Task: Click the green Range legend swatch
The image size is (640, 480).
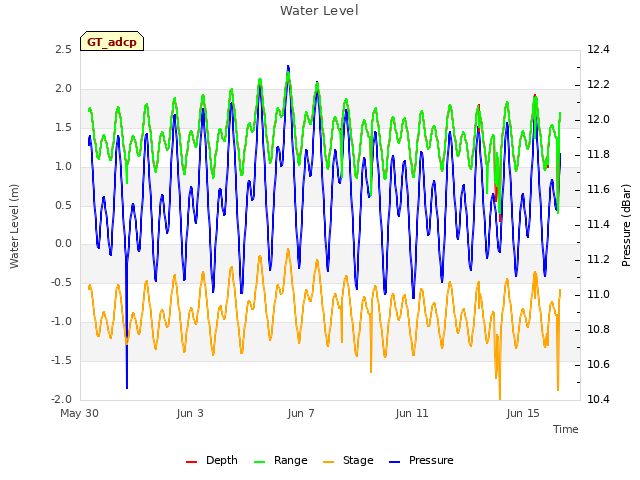Action: [x=259, y=462]
